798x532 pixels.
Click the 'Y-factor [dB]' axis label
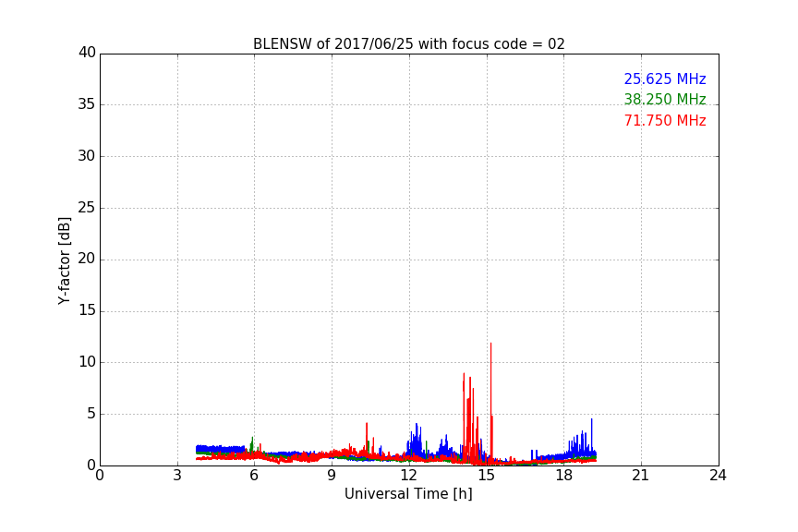pyautogui.click(x=64, y=260)
